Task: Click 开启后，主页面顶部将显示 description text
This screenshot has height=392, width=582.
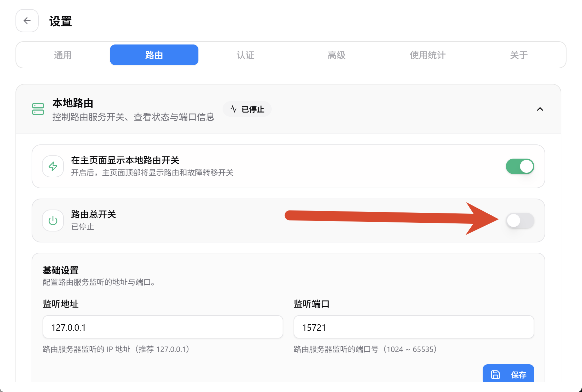Action: click(152, 172)
